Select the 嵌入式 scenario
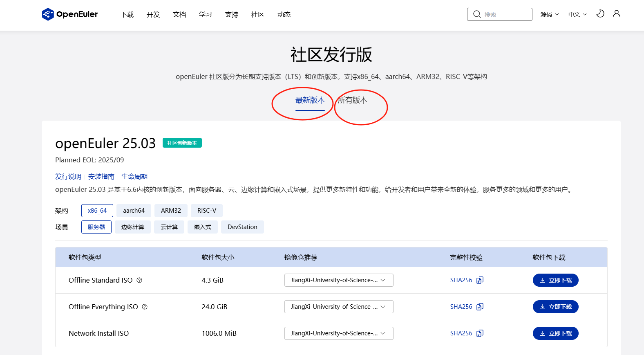Viewport: 644px width, 355px height. tap(203, 227)
